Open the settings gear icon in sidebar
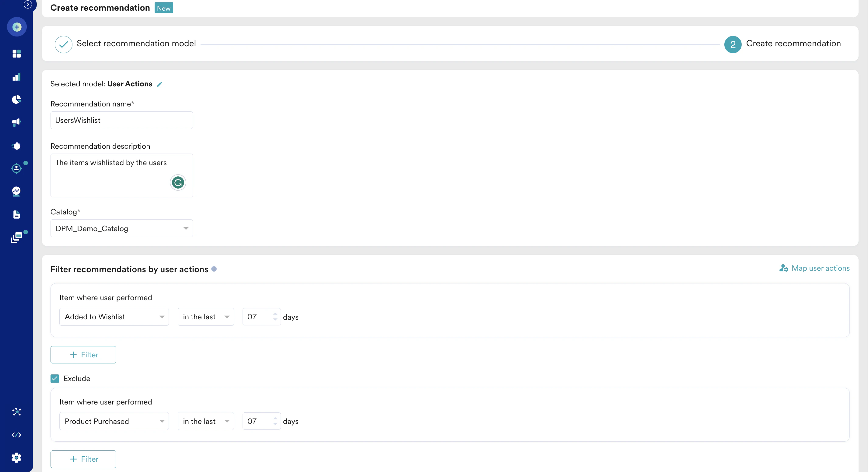Screen dimensions: 868x472 pyautogui.click(x=16, y=457)
